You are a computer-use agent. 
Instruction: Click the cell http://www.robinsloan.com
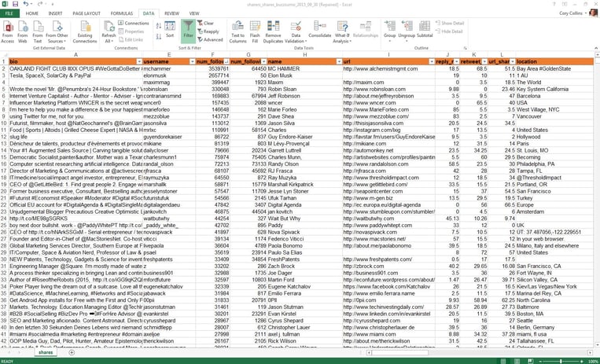388,89
